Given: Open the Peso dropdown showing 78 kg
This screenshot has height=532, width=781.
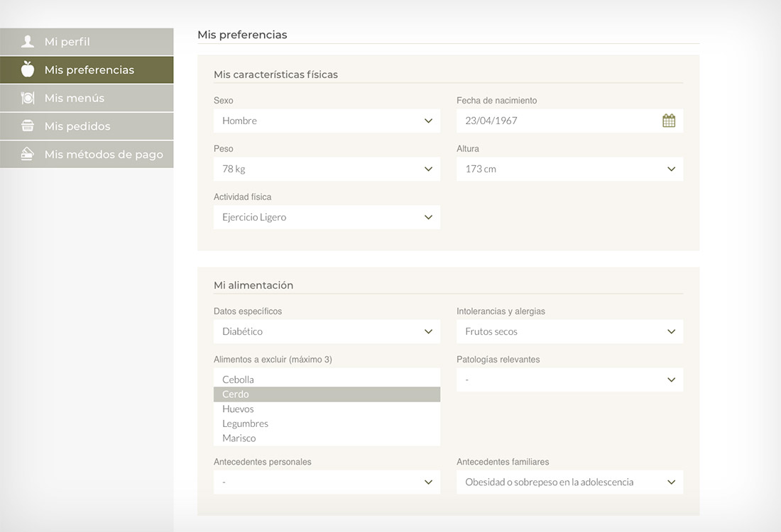Looking at the screenshot, I should coord(327,169).
